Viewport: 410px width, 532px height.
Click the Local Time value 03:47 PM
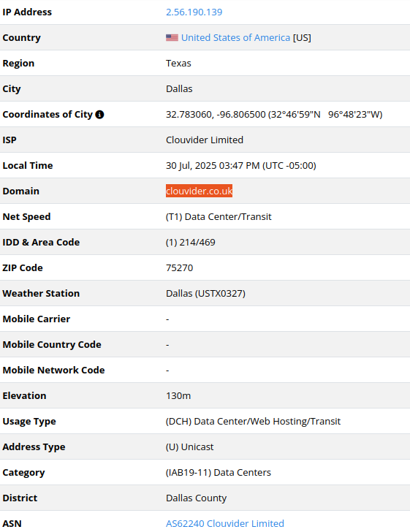(x=239, y=166)
